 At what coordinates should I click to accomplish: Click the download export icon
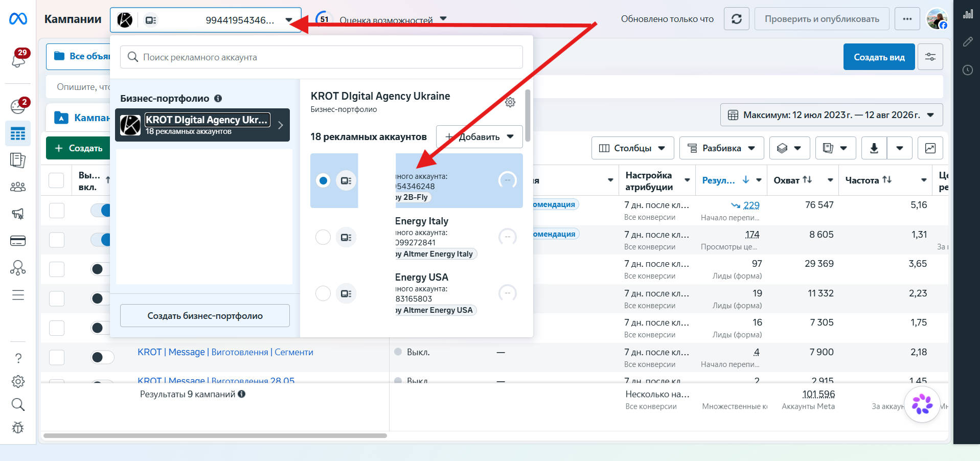click(874, 148)
